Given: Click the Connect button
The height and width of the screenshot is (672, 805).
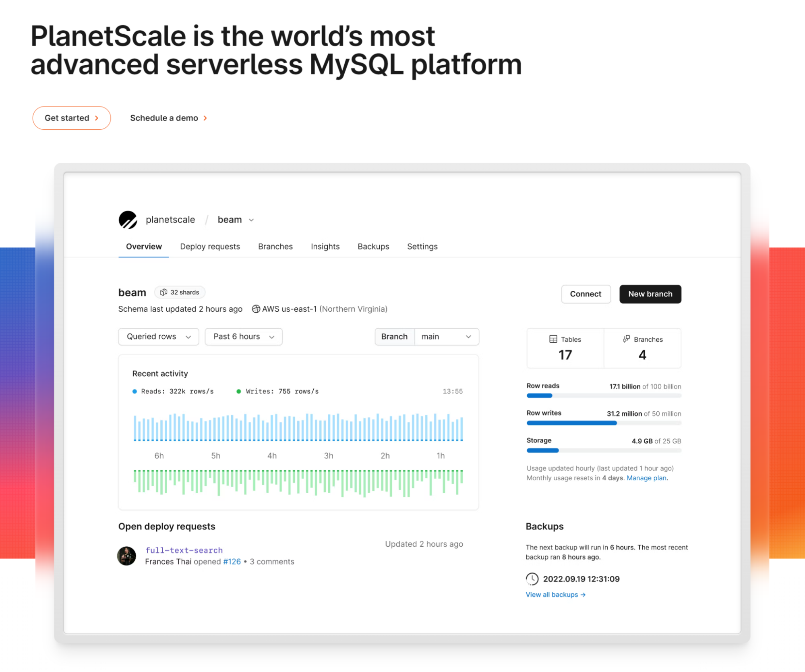Looking at the screenshot, I should click(586, 294).
